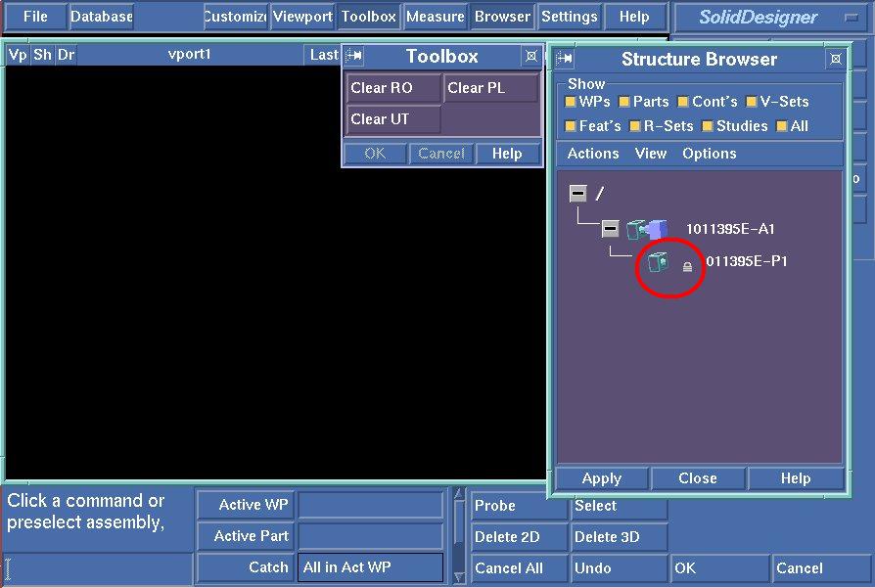Open the Database menu
Image resolution: width=875 pixels, height=588 pixels.
tap(102, 17)
